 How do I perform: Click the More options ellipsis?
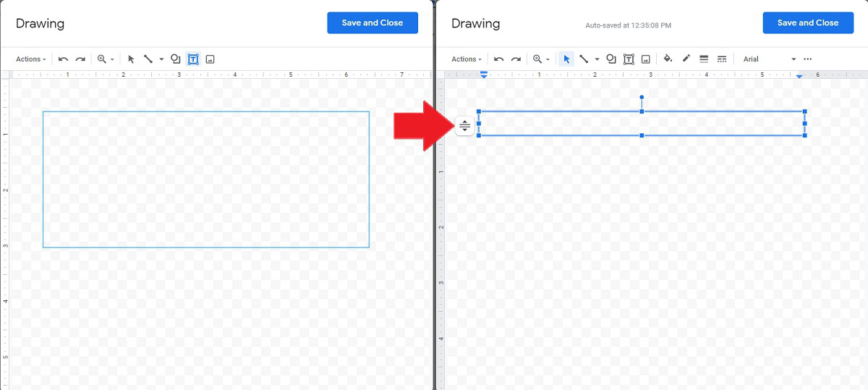click(x=808, y=59)
